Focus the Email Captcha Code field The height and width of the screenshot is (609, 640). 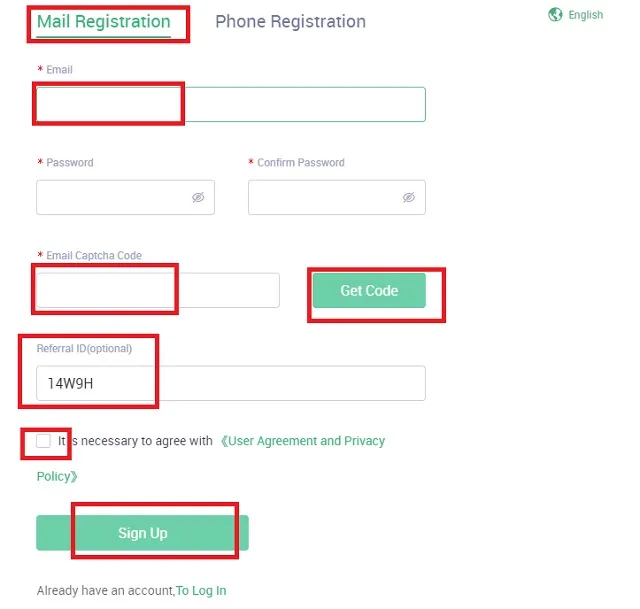tap(157, 290)
